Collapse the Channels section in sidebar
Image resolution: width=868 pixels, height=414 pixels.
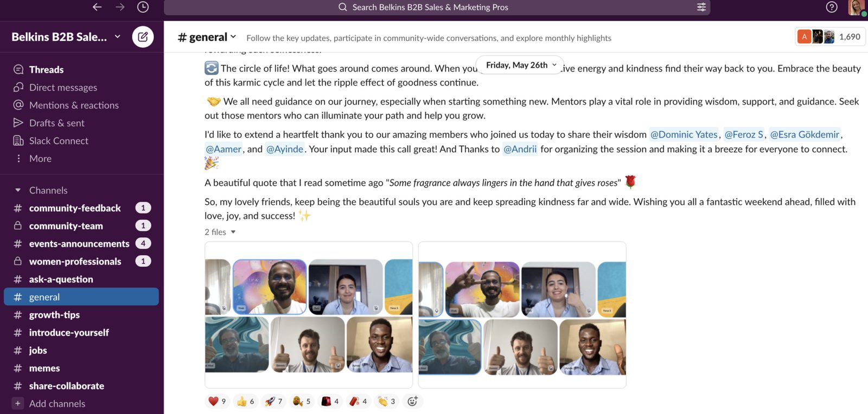pyautogui.click(x=18, y=190)
